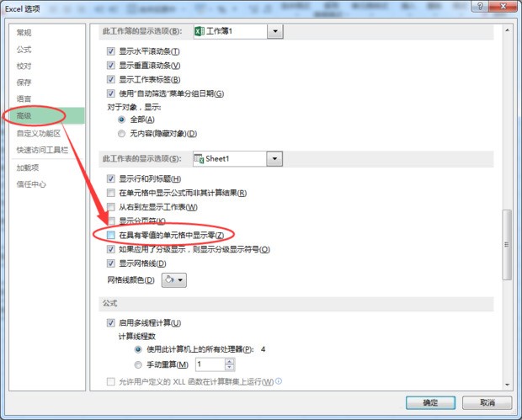Click the scroll up arrow icon

[x=507, y=30]
